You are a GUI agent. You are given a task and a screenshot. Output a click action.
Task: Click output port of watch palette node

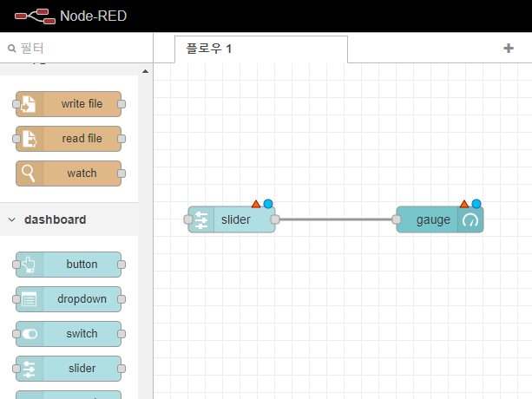122,173
